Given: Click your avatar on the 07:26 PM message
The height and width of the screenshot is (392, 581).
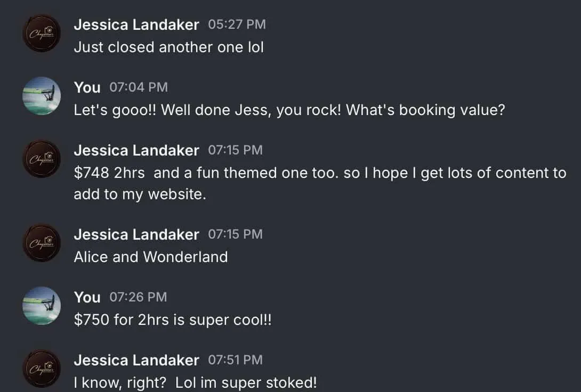Looking at the screenshot, I should tap(42, 306).
